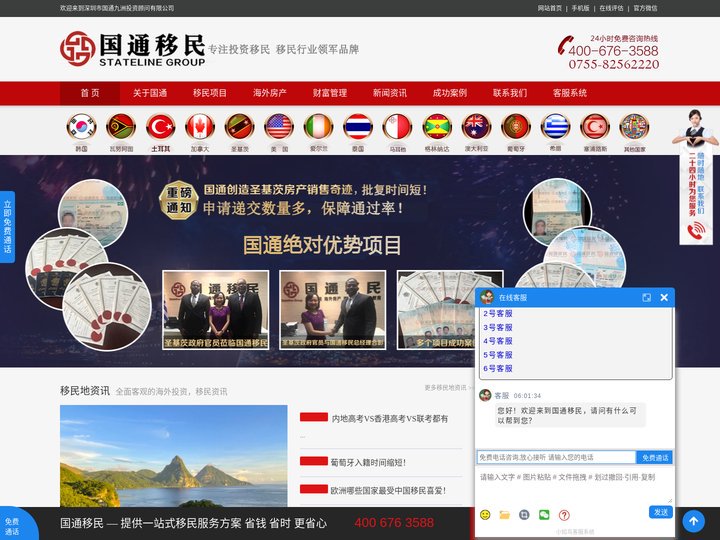Select 2号客服 in the agent list
This screenshot has height=540, width=720.
tap(498, 314)
